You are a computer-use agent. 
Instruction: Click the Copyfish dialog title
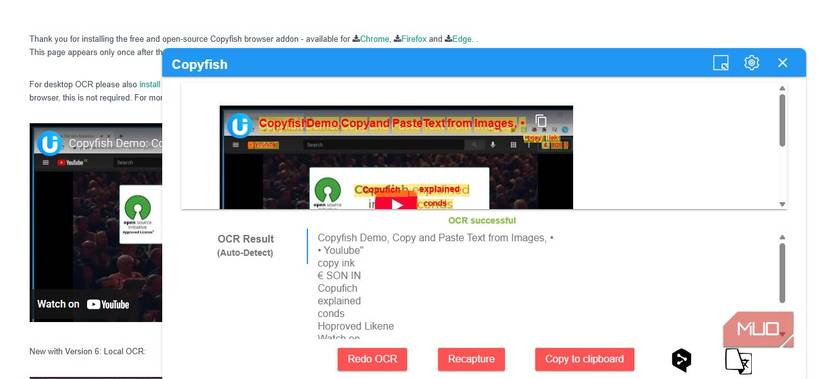pos(199,64)
